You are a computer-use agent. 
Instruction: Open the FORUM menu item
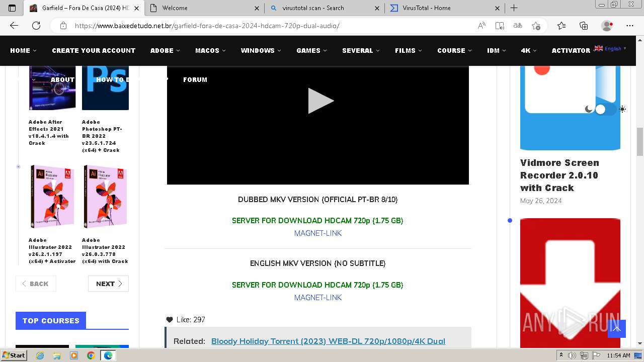(x=195, y=79)
